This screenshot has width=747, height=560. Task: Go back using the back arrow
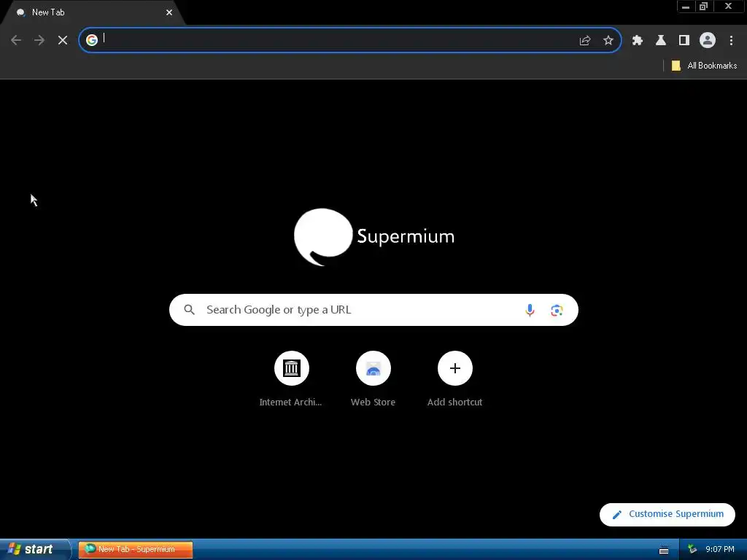click(16, 41)
